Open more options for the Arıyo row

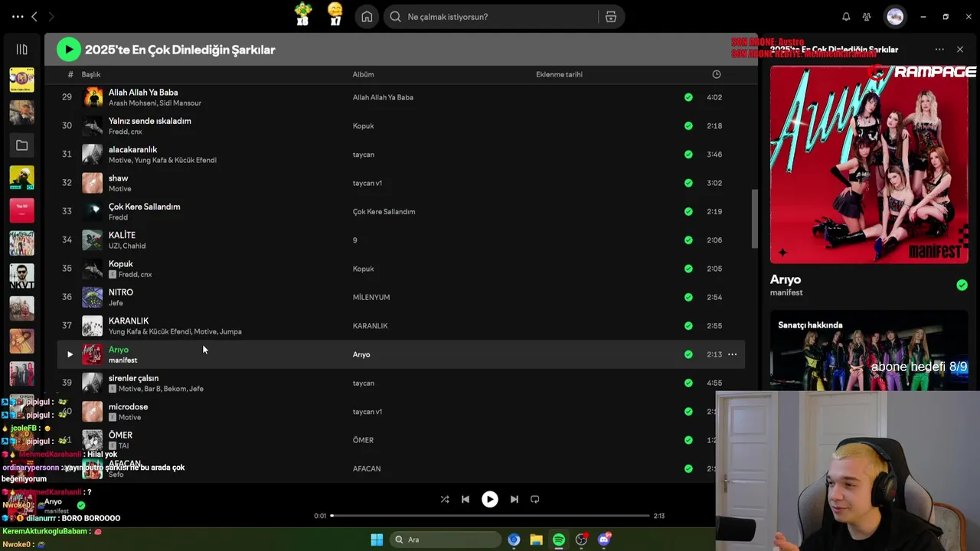pos(733,354)
